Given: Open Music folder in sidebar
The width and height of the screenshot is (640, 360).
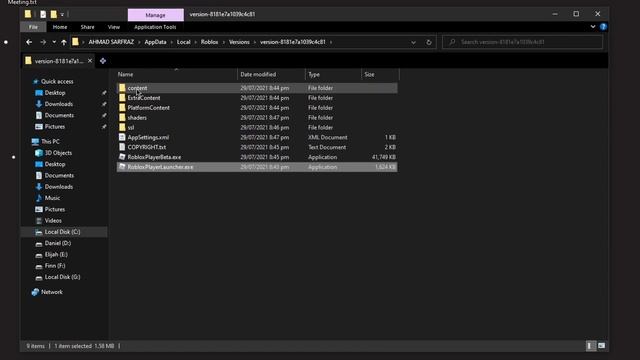Looking at the screenshot, I should [x=52, y=198].
